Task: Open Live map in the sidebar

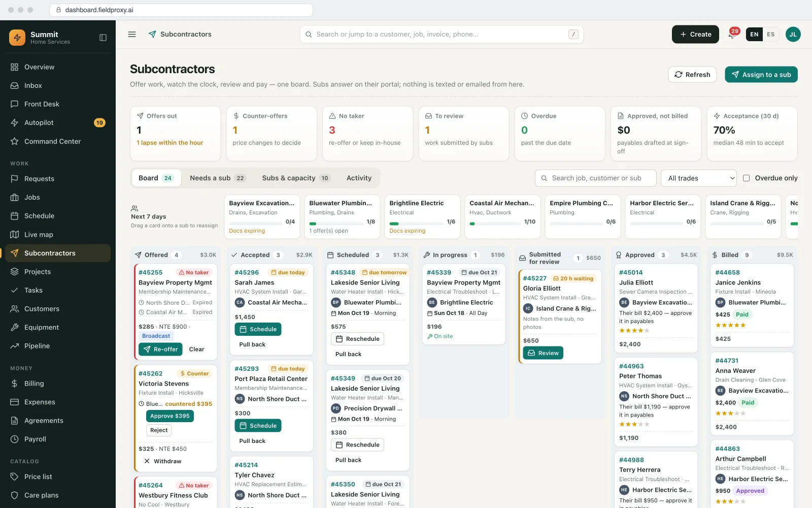Action: point(58,234)
